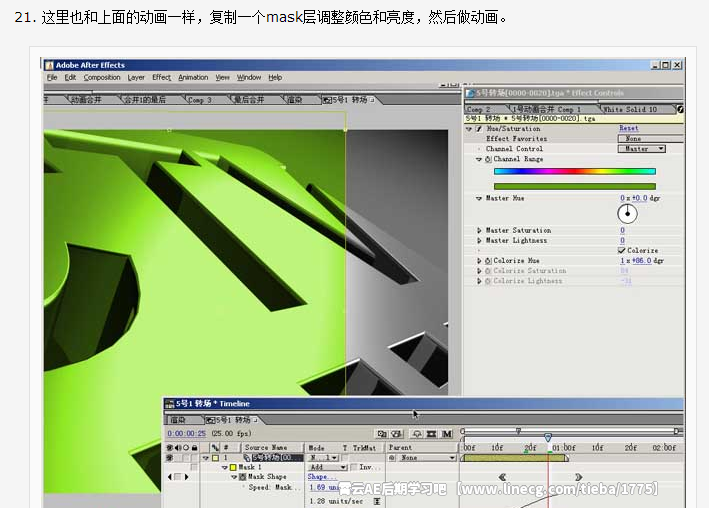Select layer 5号转场 source name

tap(277, 458)
